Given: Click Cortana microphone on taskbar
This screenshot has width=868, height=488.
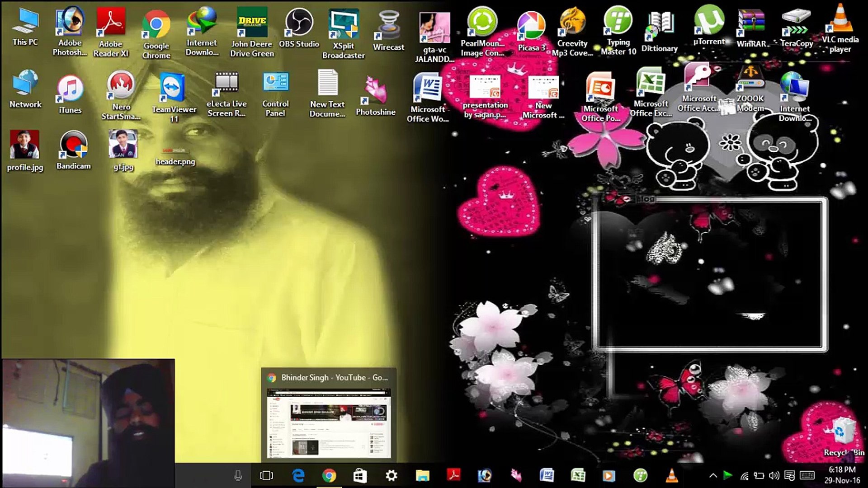Looking at the screenshot, I should 238,475.
